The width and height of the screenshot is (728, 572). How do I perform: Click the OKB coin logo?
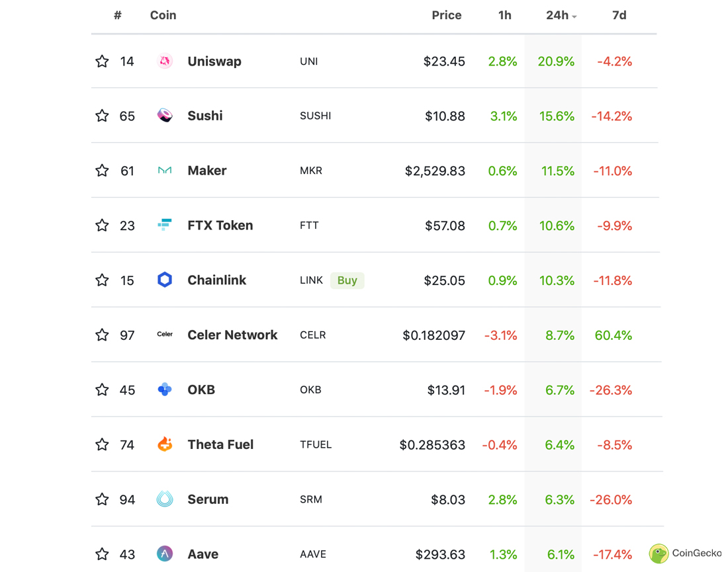point(165,389)
